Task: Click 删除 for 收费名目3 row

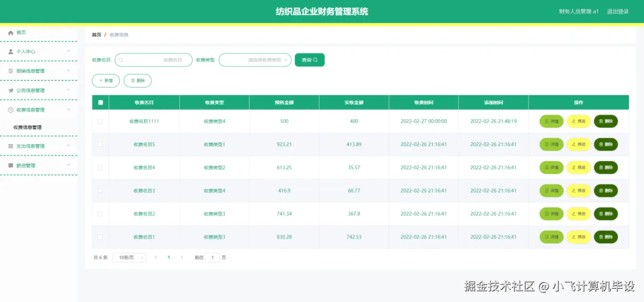Action: pos(606,191)
